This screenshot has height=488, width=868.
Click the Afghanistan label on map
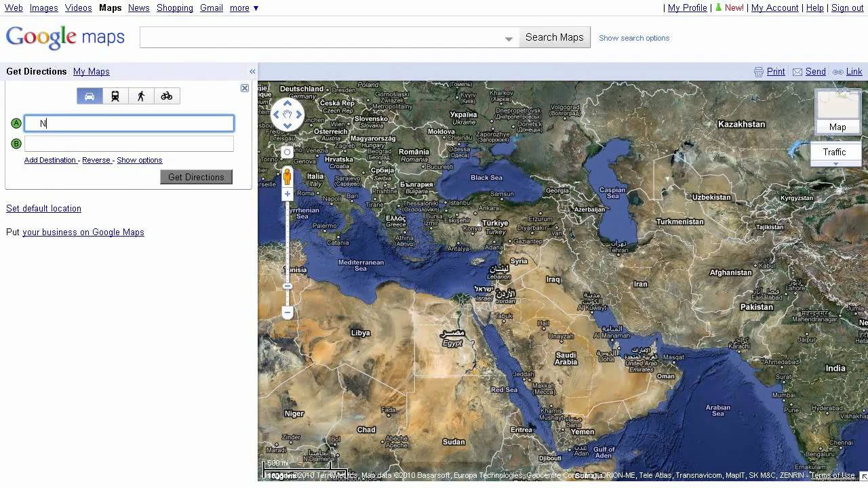click(730, 272)
